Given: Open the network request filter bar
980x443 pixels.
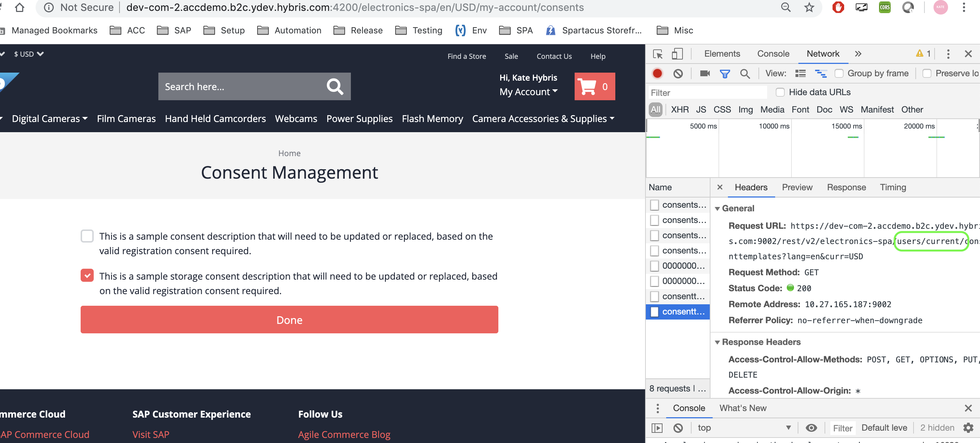Looking at the screenshot, I should pyautogui.click(x=725, y=73).
